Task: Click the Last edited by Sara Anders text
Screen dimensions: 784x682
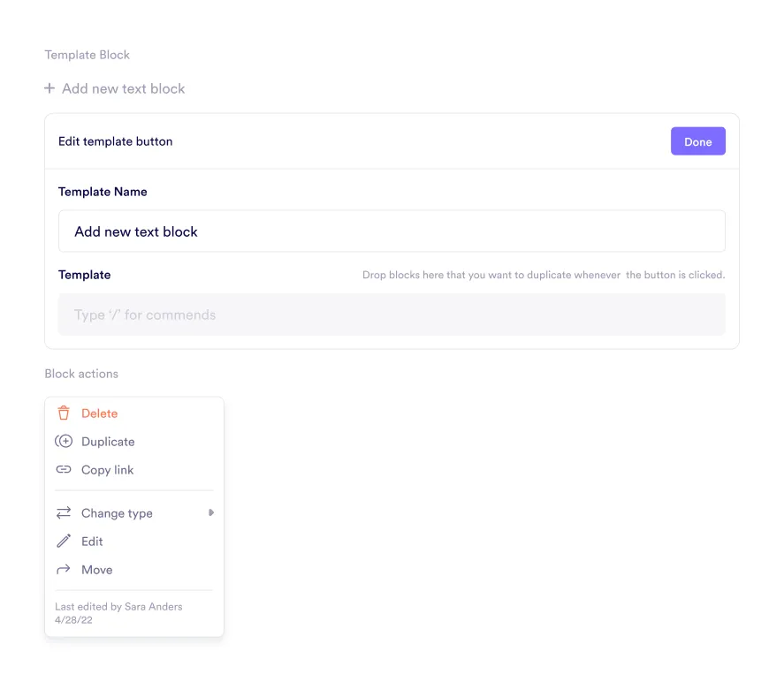Action: (118, 607)
